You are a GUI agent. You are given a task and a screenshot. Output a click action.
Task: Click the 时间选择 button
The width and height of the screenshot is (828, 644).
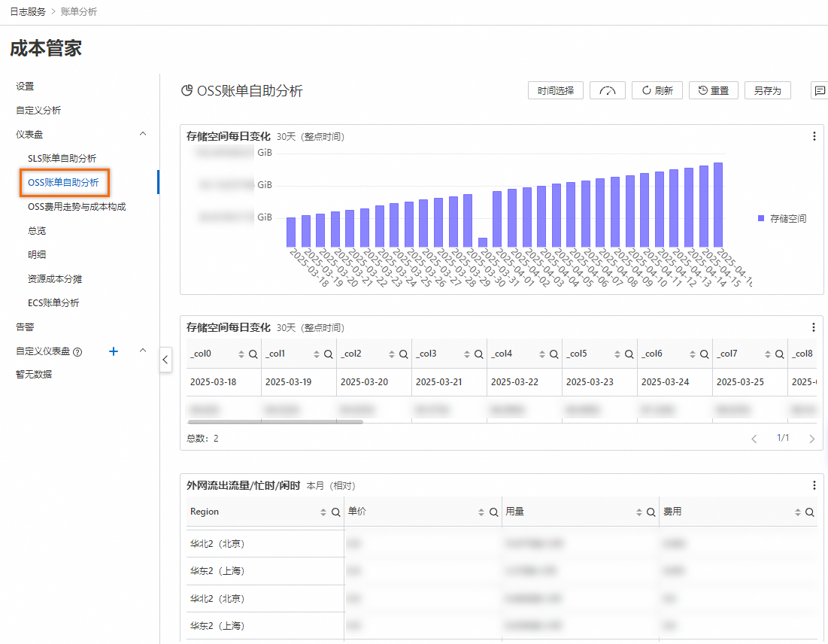click(556, 91)
